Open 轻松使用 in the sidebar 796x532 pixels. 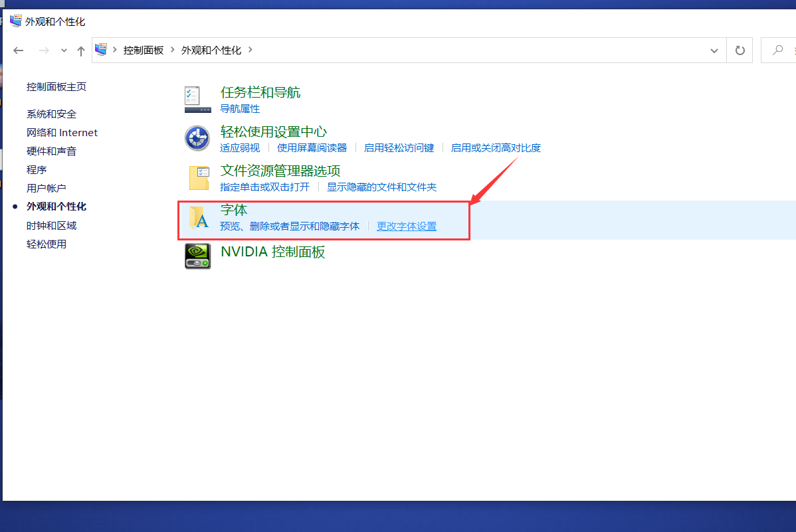(47, 244)
